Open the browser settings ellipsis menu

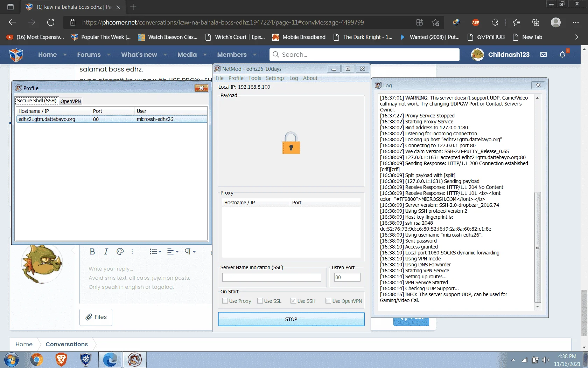click(576, 22)
